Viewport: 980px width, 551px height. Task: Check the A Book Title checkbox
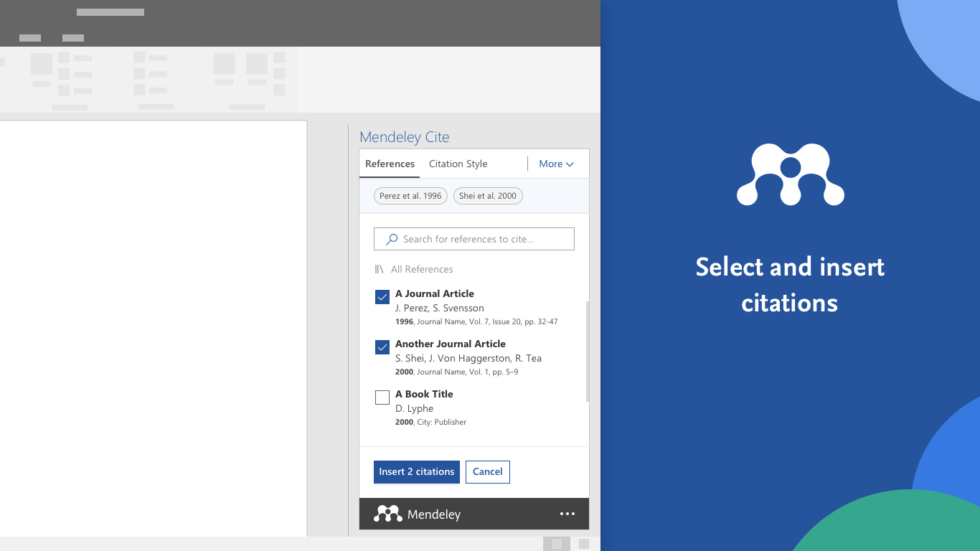click(382, 397)
